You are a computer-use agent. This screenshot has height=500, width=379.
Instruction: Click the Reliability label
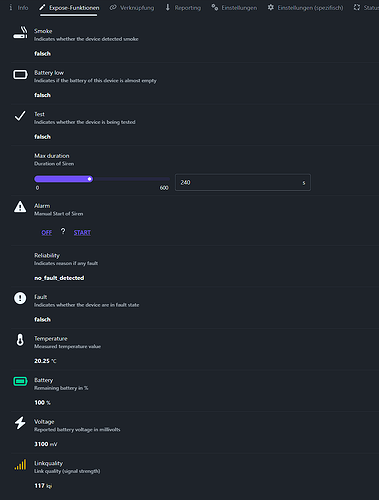click(x=47, y=255)
